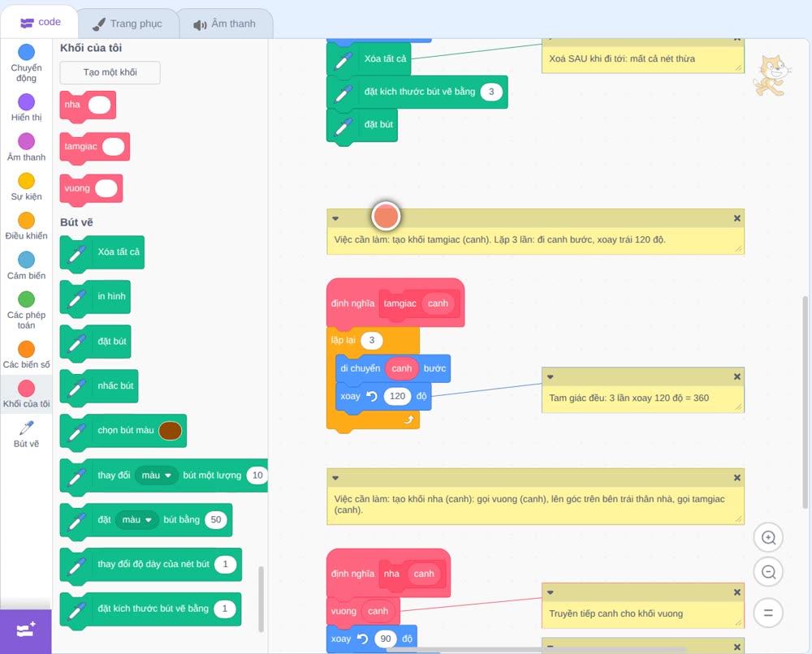Select the Hiển thị category circle
The height and width of the screenshot is (654, 812).
coord(27,102)
